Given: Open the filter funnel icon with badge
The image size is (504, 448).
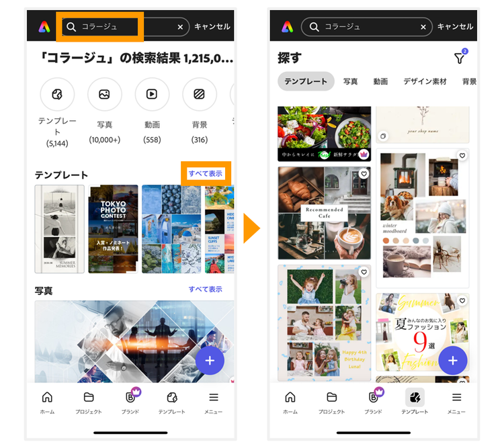Looking at the screenshot, I should click(x=460, y=57).
